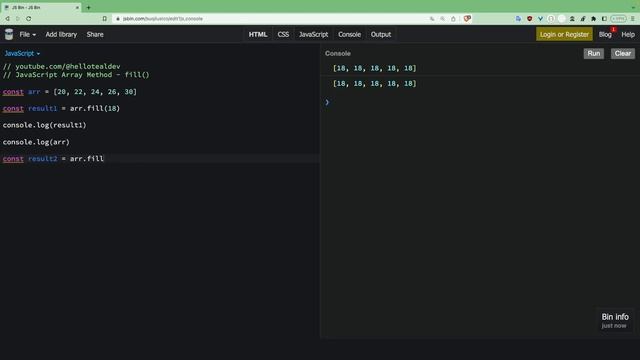Viewport: 640px width, 360px height.
Task: Click the 'JavaScript Array Method - fill()' comment
Action: coord(76,75)
